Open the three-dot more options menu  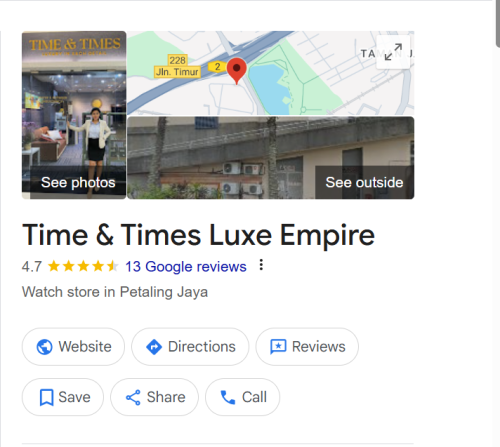point(261,265)
